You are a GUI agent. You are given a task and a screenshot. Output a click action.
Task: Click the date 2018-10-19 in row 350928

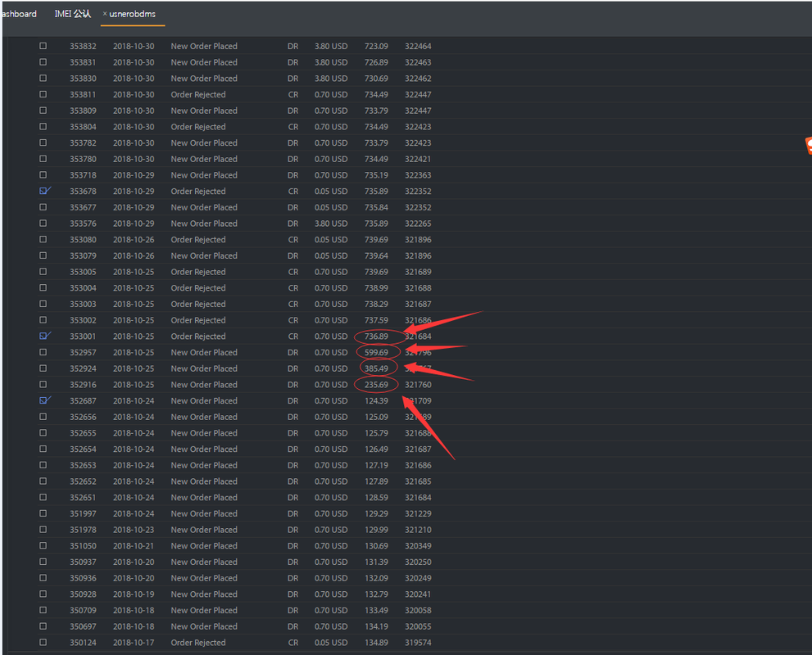point(134,594)
